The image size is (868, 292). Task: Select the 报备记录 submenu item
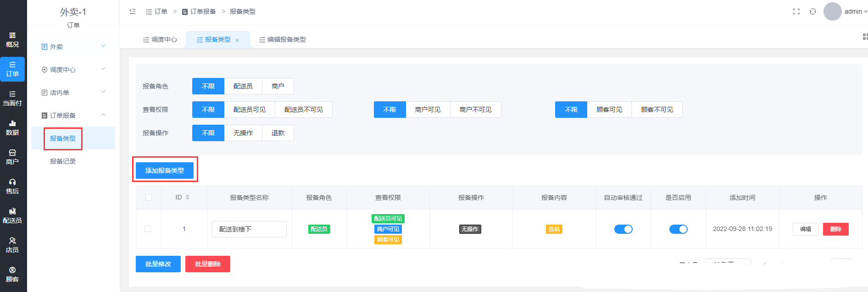[x=63, y=161]
